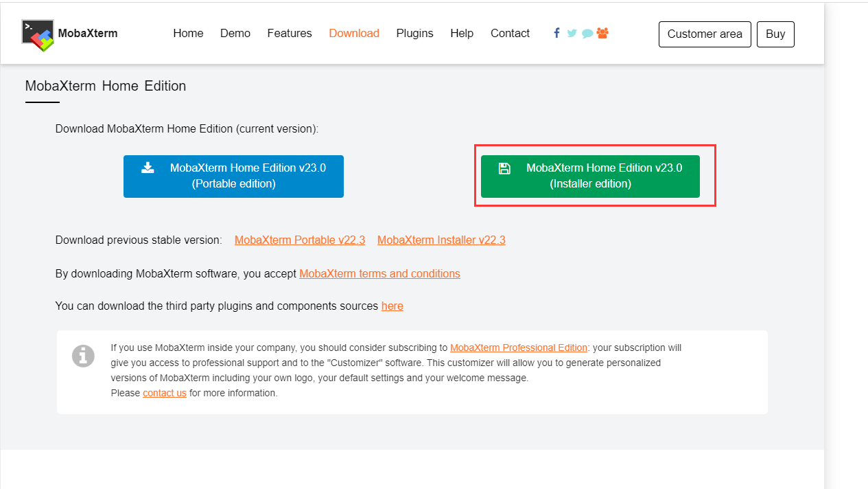This screenshot has width=868, height=489.
Task: Open the Facebook social icon
Action: (556, 33)
